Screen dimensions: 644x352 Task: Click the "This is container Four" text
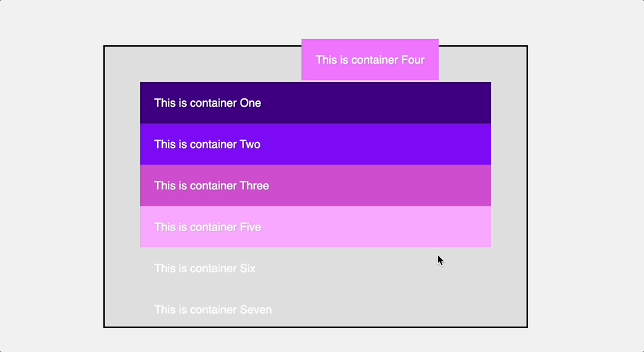click(370, 60)
